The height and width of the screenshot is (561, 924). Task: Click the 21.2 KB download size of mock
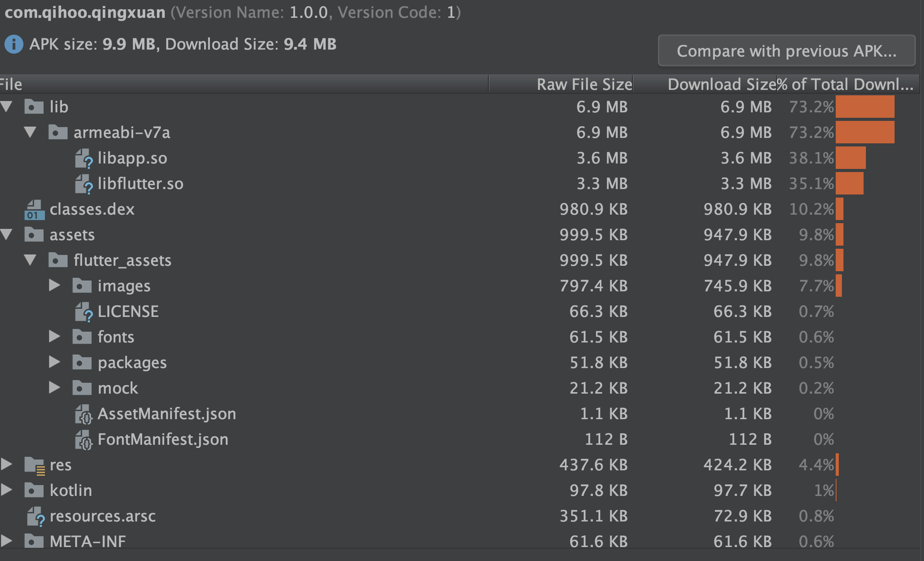click(742, 388)
